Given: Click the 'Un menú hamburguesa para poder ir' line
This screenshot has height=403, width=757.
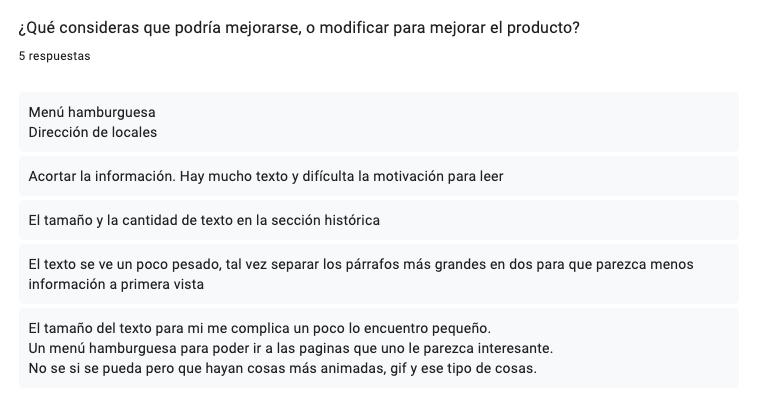Looking at the screenshot, I should pos(290,348).
